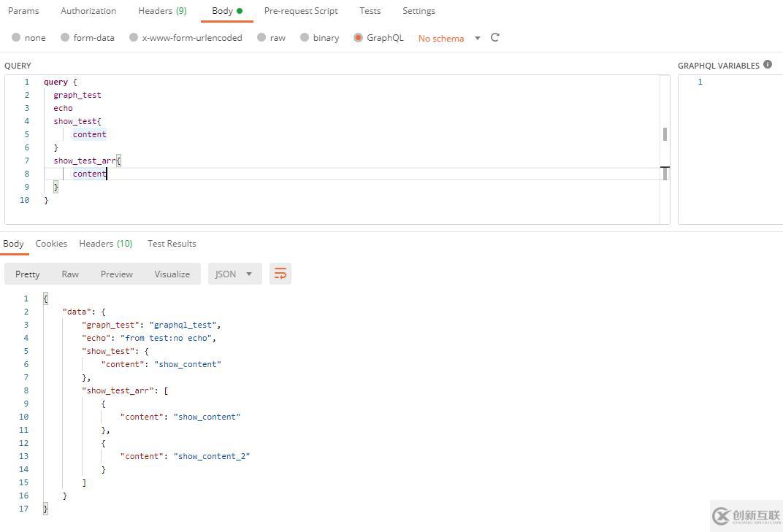Viewport: 783px width, 532px height.
Task: Click "show_test_arr" key in response
Action: (x=118, y=390)
